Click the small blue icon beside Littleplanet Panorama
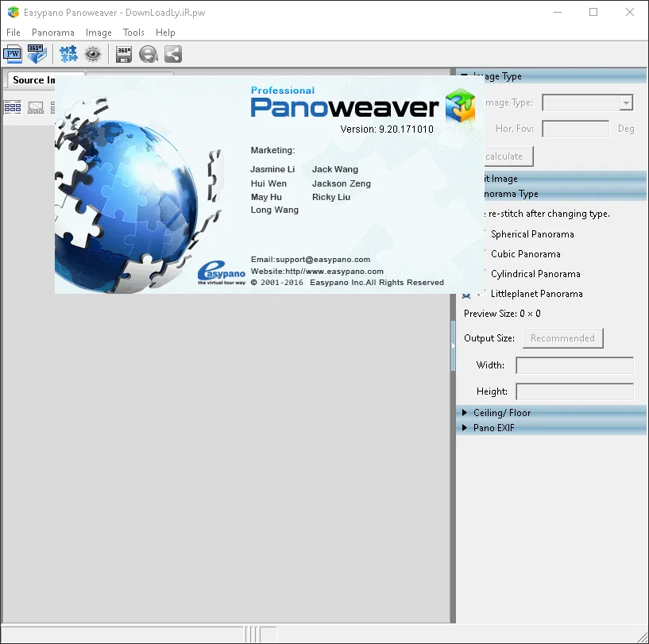This screenshot has height=644, width=649. coord(466,295)
